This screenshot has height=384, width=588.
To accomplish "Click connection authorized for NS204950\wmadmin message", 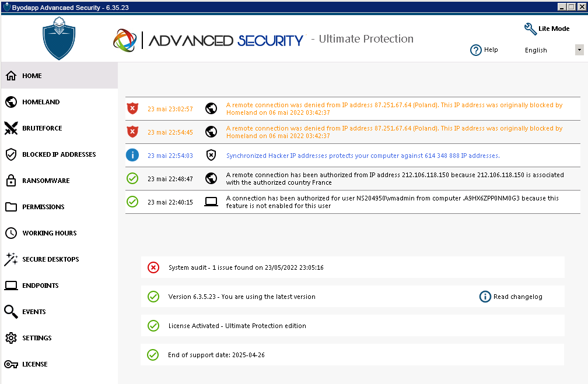I will [392, 202].
